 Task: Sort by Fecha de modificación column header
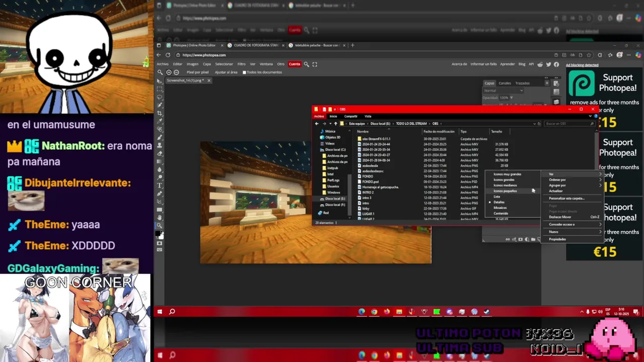439,132
